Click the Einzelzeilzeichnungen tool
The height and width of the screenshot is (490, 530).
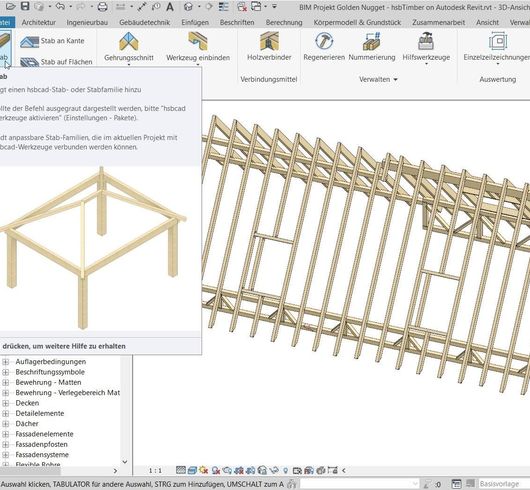[x=496, y=48]
